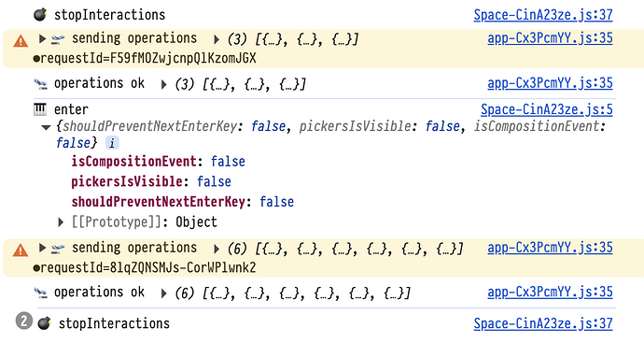Image resolution: width=644 pixels, height=343 pixels.
Task: Select the pickersIsVisible property row
Action: click(151, 181)
